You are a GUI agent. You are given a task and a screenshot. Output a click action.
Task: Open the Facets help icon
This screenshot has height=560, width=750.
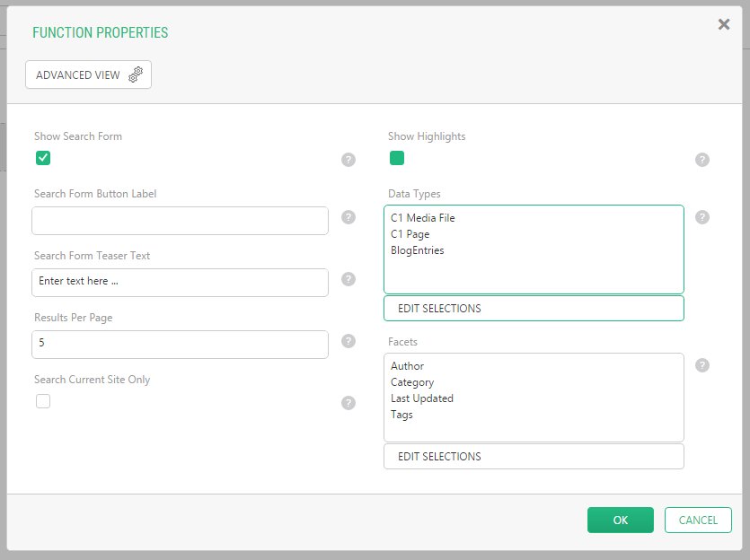[x=702, y=365]
